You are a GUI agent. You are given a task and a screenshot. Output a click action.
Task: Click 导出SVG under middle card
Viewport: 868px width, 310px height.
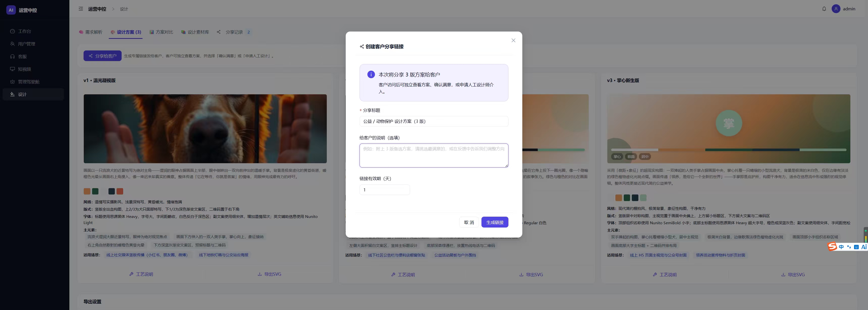(x=531, y=275)
